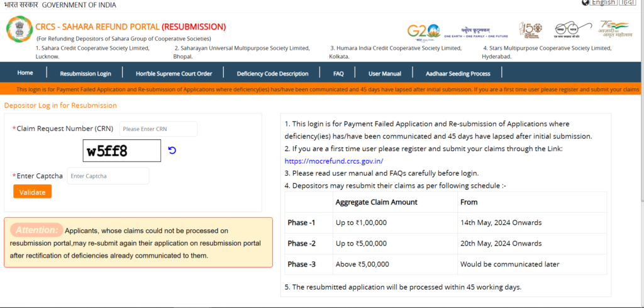Click the CRCS - Sahara Refund Portal title
Image resolution: width=644 pixels, height=308 pixels.
(130, 27)
